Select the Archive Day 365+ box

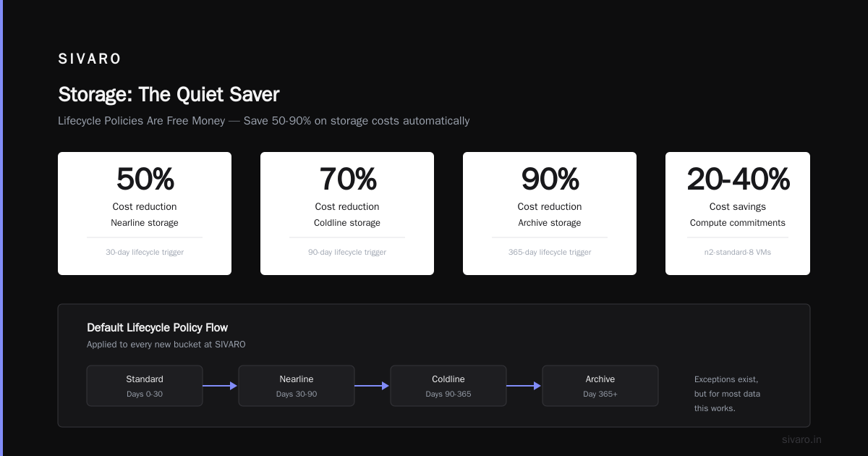600,386
